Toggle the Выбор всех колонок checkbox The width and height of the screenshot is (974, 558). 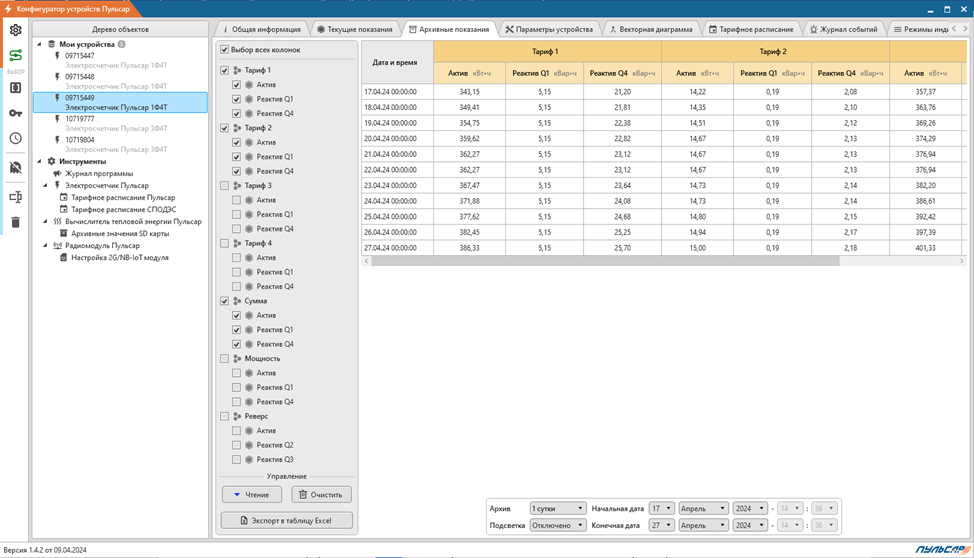click(224, 50)
